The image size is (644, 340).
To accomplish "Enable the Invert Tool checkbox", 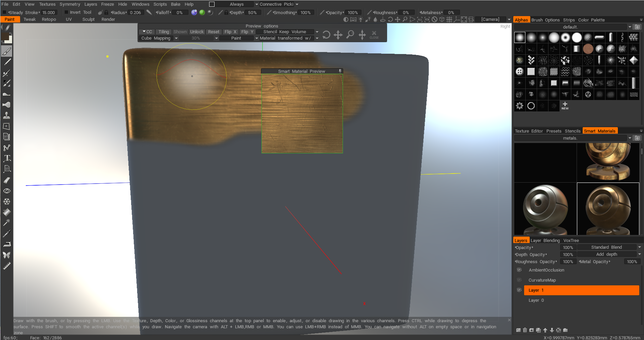I will coord(66,12).
